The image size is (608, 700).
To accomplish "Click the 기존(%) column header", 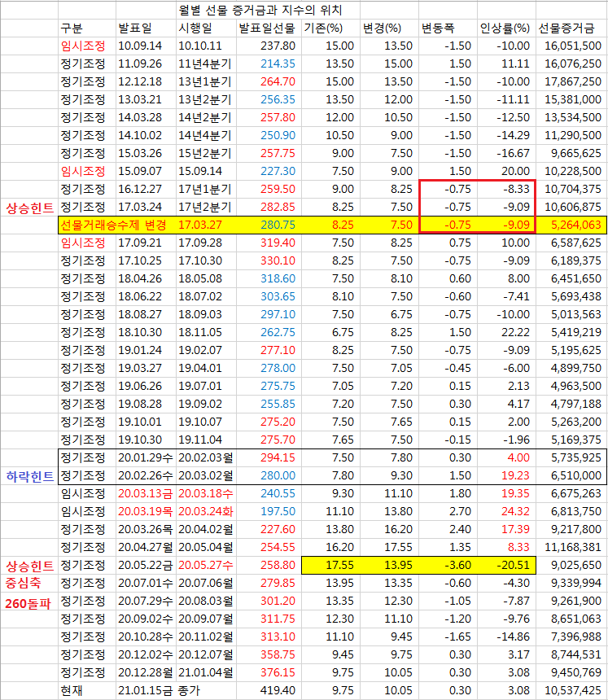I will pos(323,28).
